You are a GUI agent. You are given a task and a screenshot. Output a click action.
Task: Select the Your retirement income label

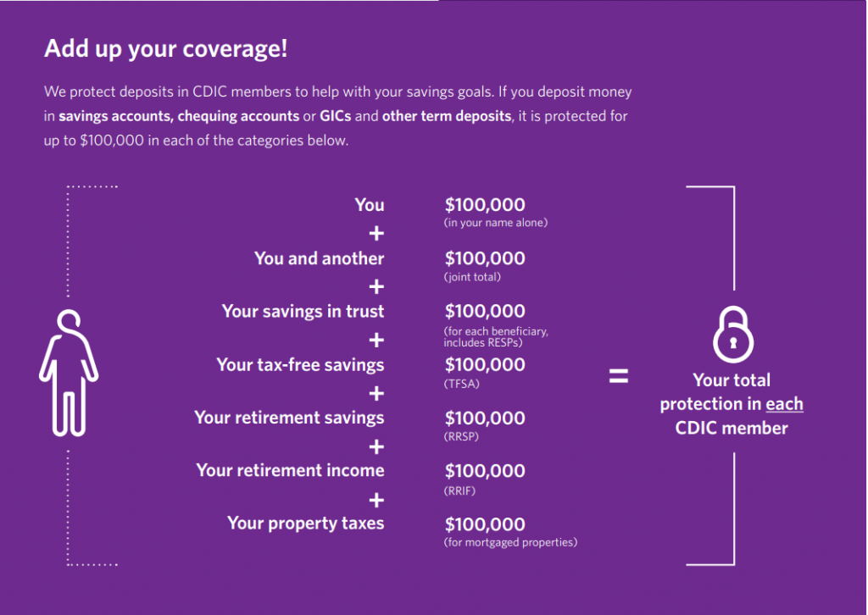click(290, 471)
